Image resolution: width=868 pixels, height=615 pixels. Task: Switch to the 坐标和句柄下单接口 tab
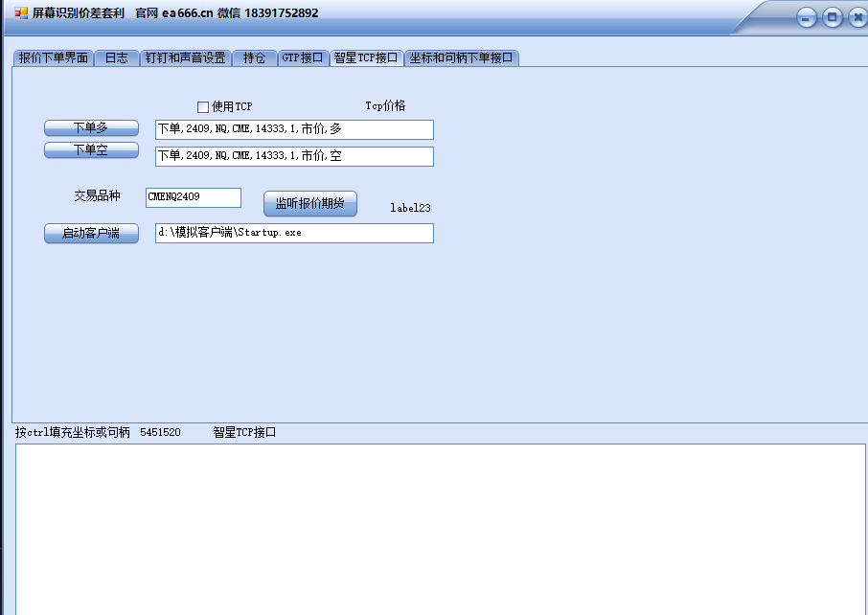(x=461, y=57)
